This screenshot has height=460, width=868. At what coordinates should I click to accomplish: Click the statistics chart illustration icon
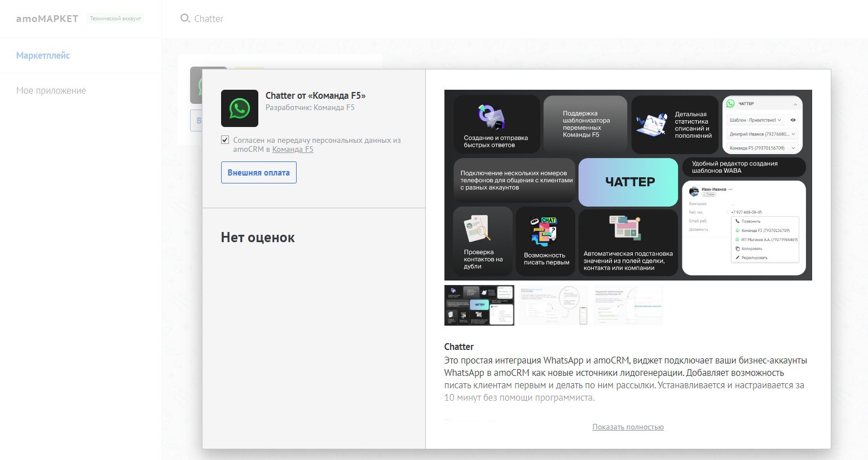click(x=651, y=125)
